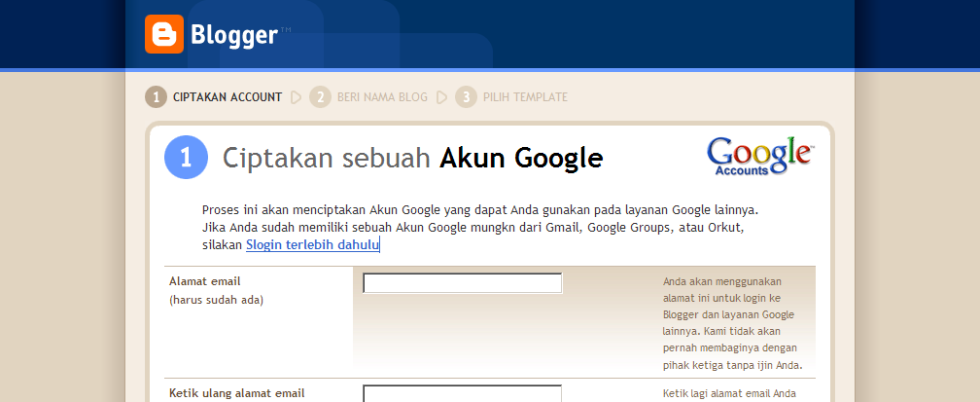Select the PILIH TEMPLATE step label
Image resolution: width=980 pixels, height=402 pixels.
pos(525,97)
